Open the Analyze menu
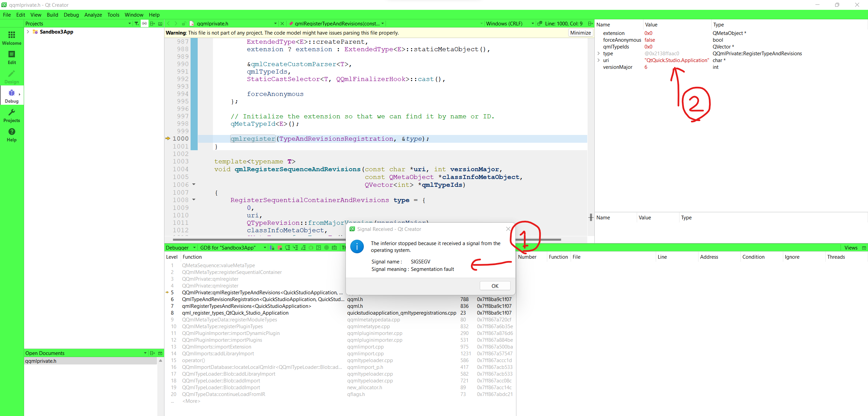Screen dimensions: 868x416 pyautogui.click(x=93, y=15)
